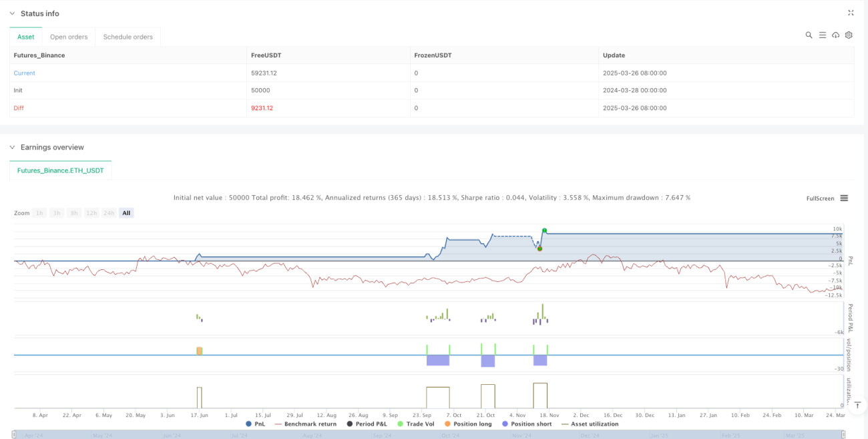The height and width of the screenshot is (439, 868).
Task: Toggle Benchmark return series in the legend
Action: [x=305, y=424]
